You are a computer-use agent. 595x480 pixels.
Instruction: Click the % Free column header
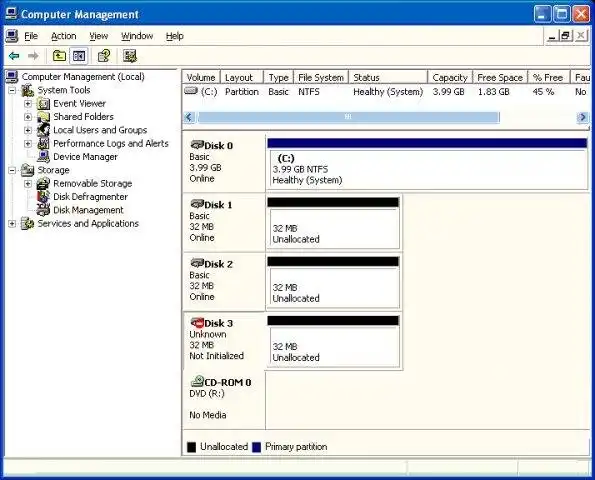(549, 77)
